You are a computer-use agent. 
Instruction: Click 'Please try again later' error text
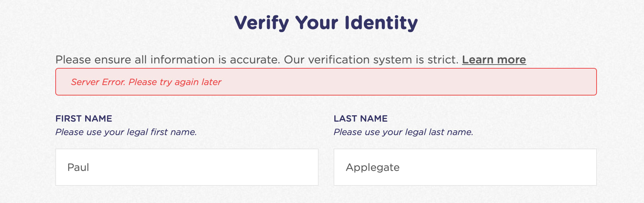[x=175, y=82]
